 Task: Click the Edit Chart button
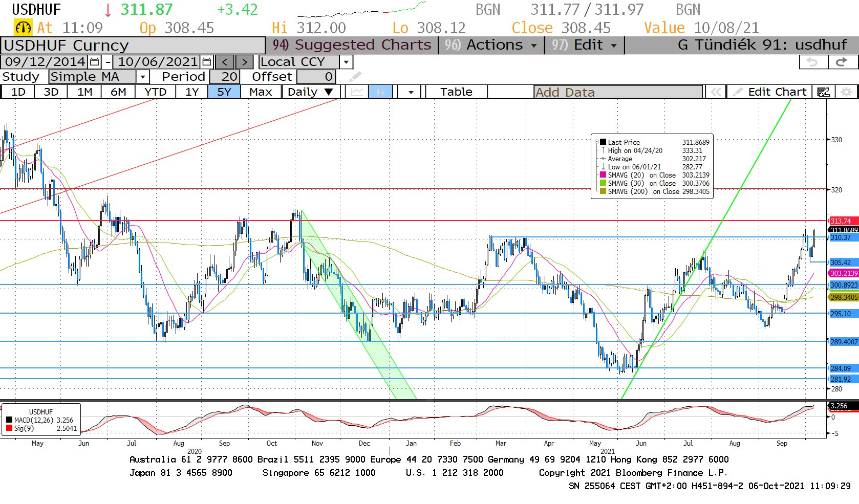[769, 92]
